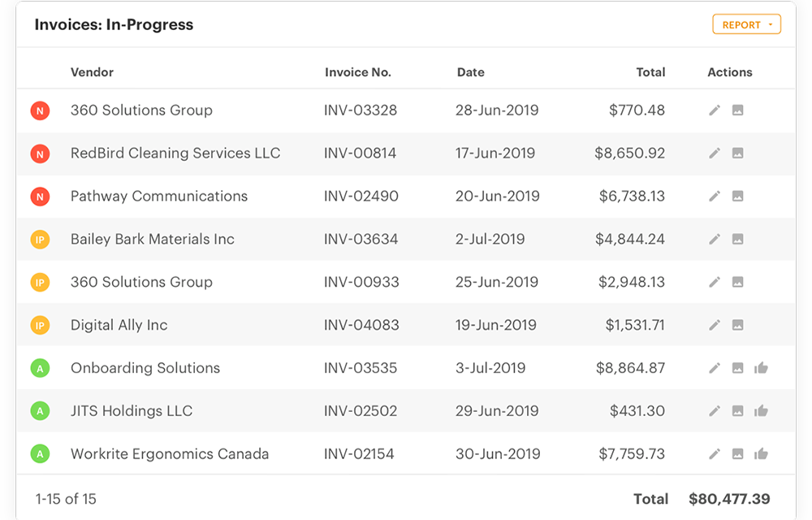This screenshot has width=812, height=520.
Task: Open the Report dropdown menu
Action: click(x=746, y=25)
